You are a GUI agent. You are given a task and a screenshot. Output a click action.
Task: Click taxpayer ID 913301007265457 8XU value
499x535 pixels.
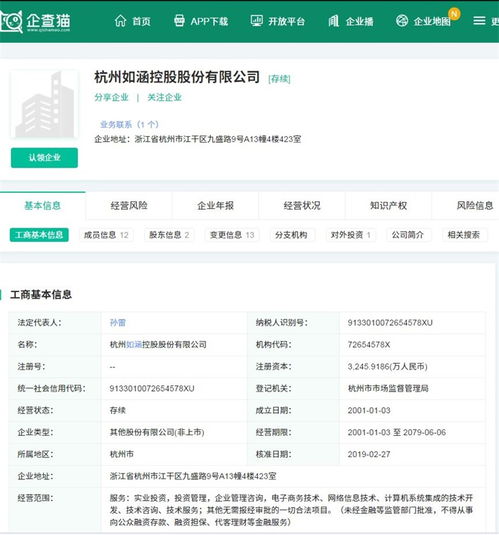[x=390, y=323]
